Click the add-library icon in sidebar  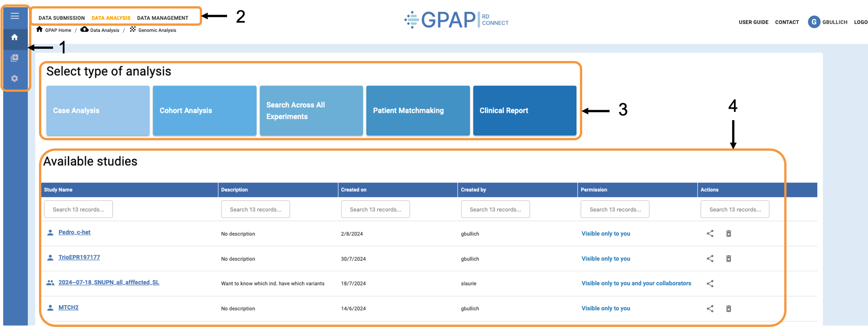pyautogui.click(x=14, y=58)
